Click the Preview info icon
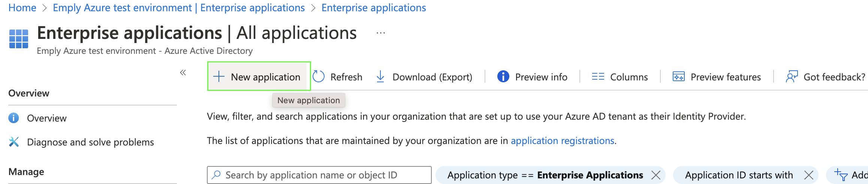The image size is (868, 184). pos(503,77)
